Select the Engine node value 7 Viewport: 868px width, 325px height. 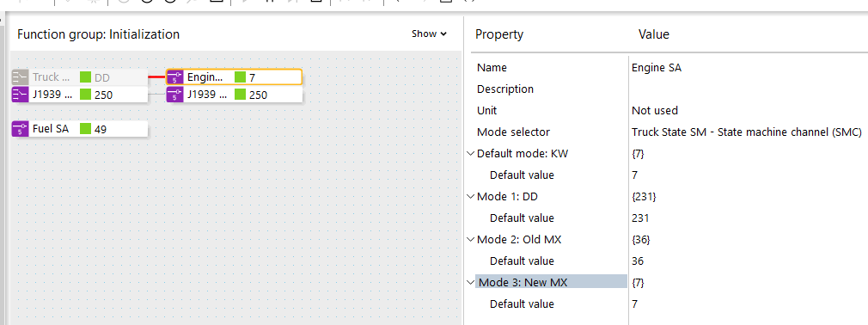pos(253,77)
